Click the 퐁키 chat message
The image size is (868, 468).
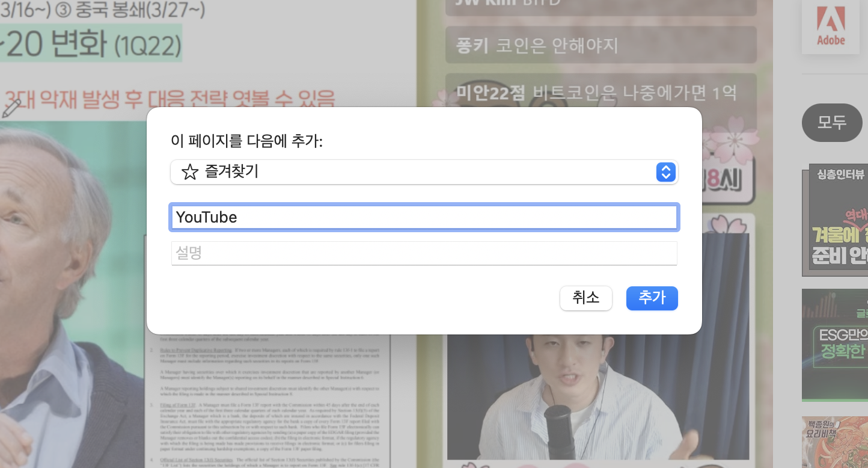601,45
